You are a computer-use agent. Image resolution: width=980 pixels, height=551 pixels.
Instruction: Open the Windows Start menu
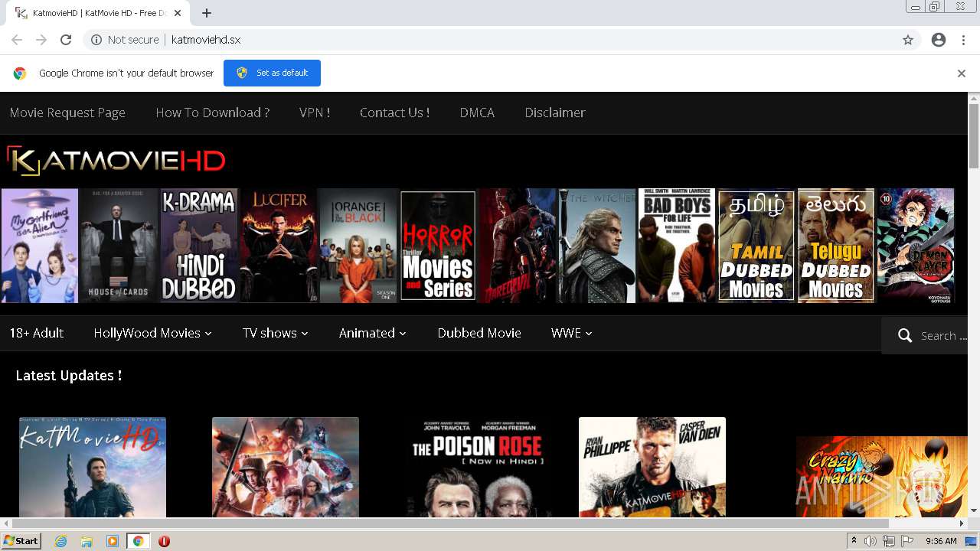click(x=21, y=541)
